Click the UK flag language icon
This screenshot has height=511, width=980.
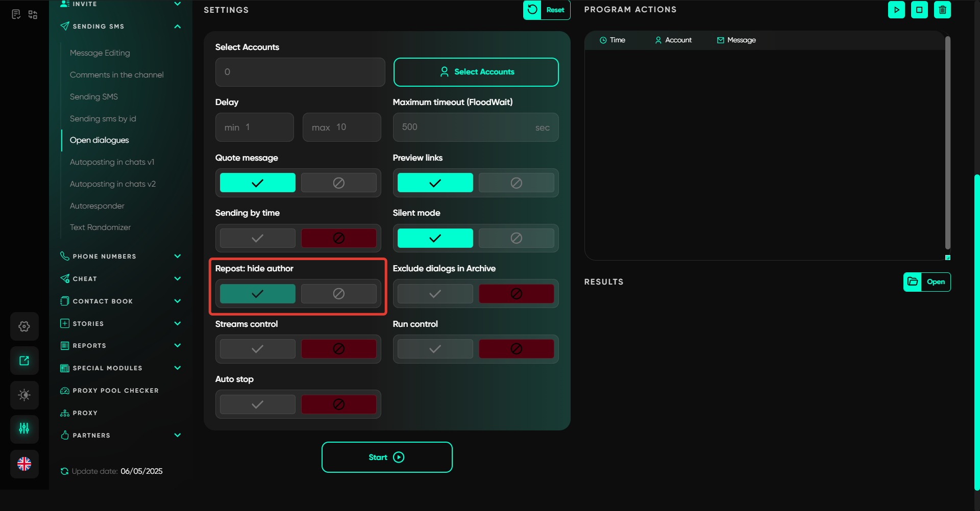(24, 464)
